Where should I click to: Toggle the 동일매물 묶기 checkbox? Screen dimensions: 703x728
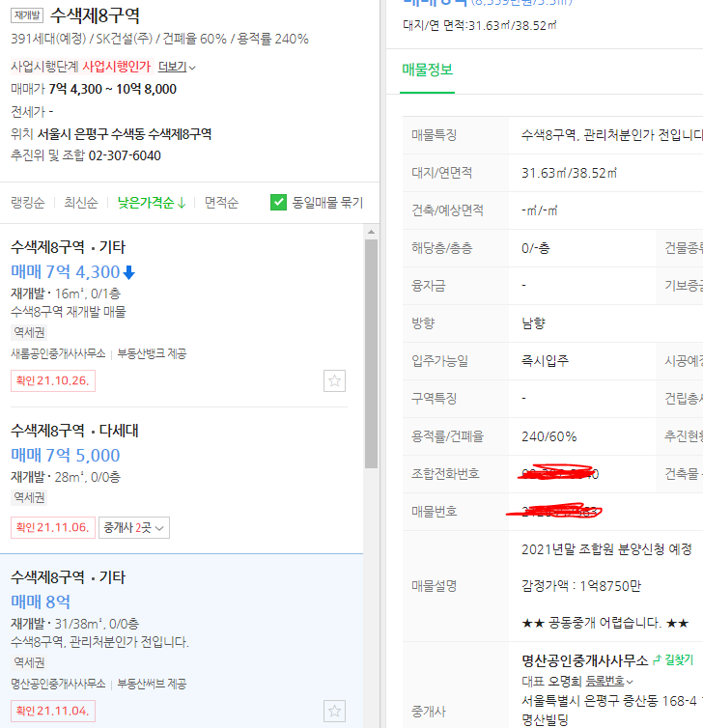(x=279, y=203)
